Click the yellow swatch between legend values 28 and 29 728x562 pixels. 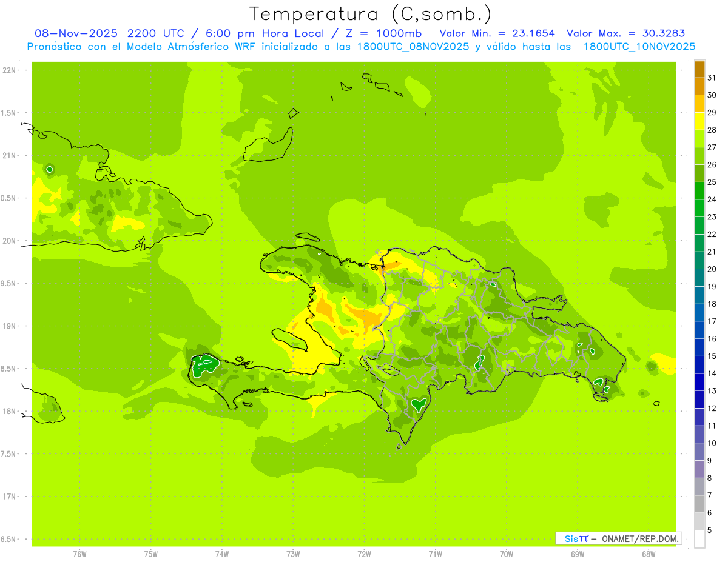click(x=699, y=121)
